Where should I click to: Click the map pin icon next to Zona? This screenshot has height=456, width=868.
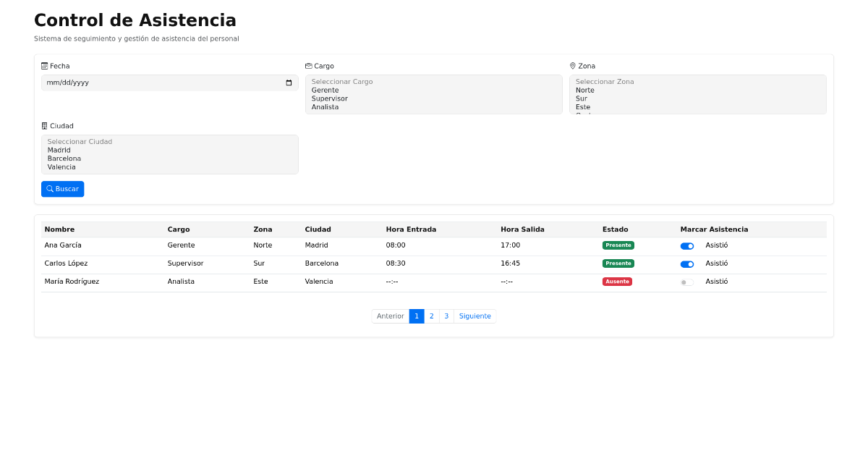pyautogui.click(x=573, y=65)
